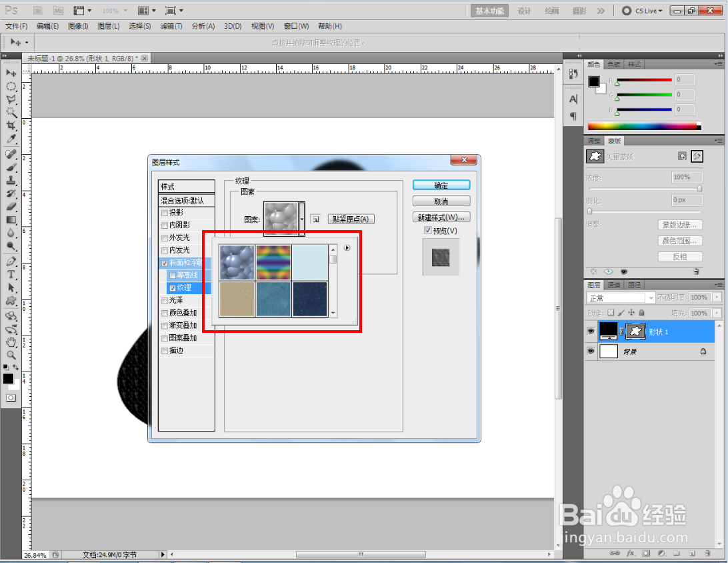This screenshot has height=563, width=728.
Task: Click the 新建样式(W)... button
Action: pyautogui.click(x=441, y=217)
